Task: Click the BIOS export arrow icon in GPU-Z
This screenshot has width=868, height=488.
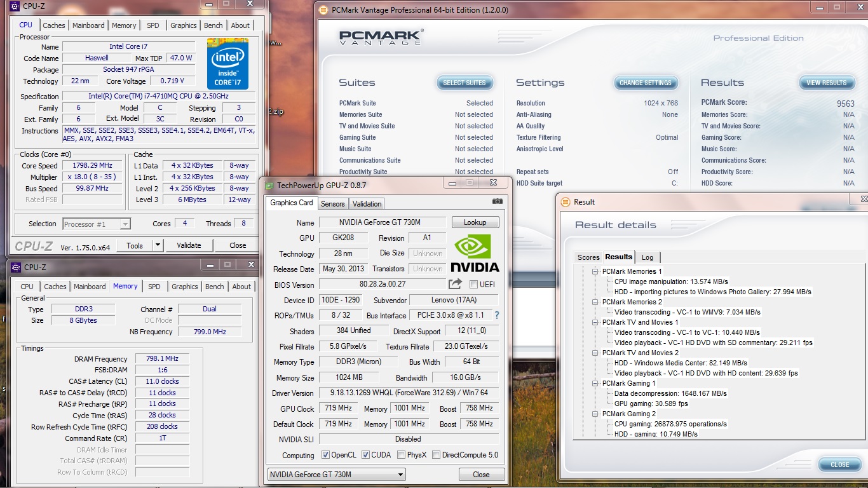Action: (455, 284)
